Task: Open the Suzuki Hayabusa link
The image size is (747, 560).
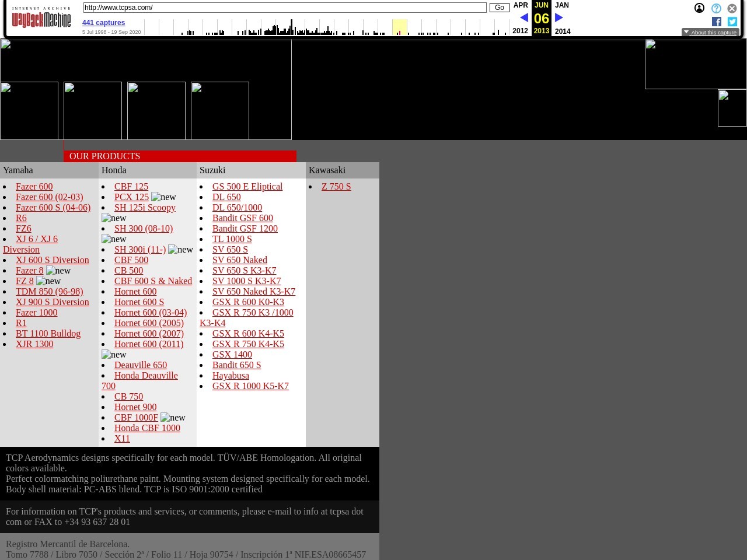Action: (x=231, y=376)
